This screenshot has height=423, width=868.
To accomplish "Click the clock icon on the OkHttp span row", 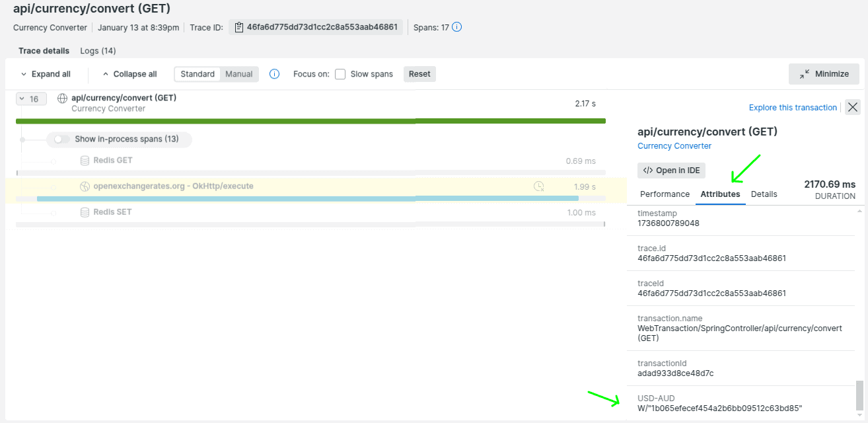I will pyautogui.click(x=539, y=186).
